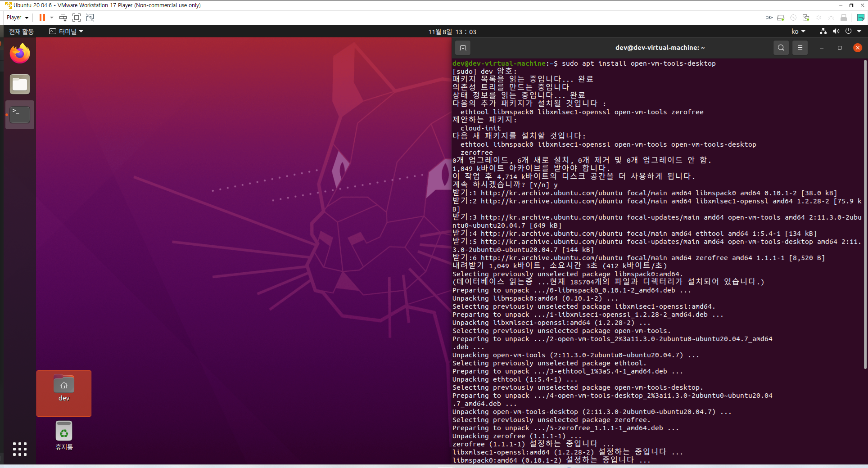The width and height of the screenshot is (868, 468).
Task: Show Applications grid in the dock
Action: coord(20,449)
